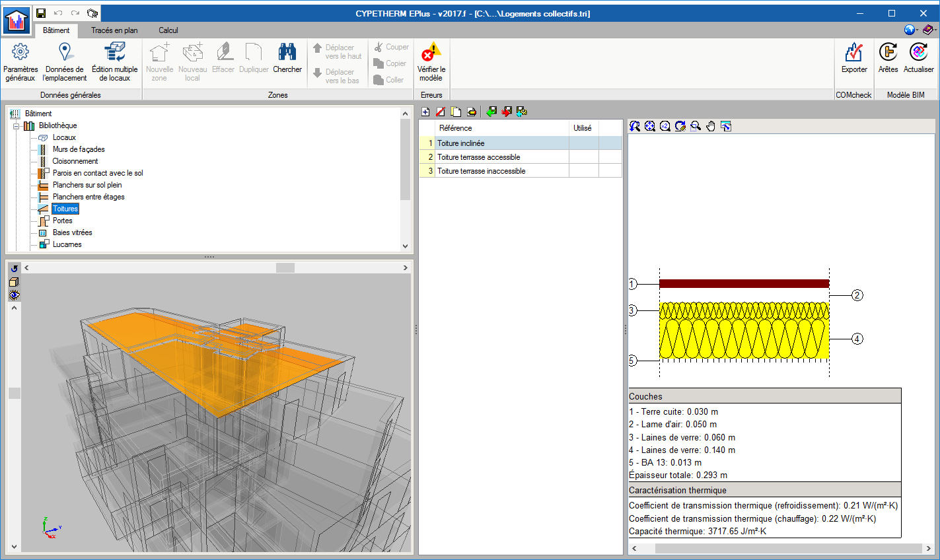Click right arrow of the 3D horizontal scrollbar
Screen dimensions: 940x560
[x=406, y=267]
